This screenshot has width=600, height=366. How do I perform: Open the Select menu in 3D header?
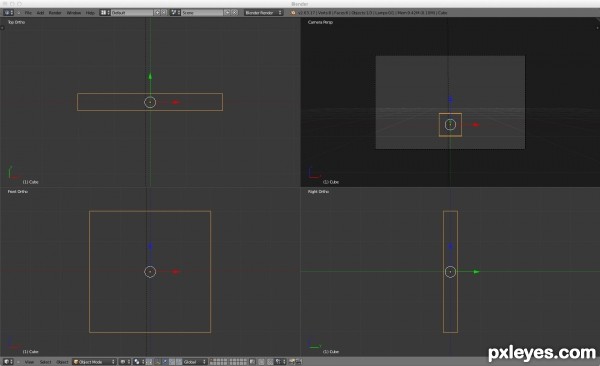click(45, 362)
